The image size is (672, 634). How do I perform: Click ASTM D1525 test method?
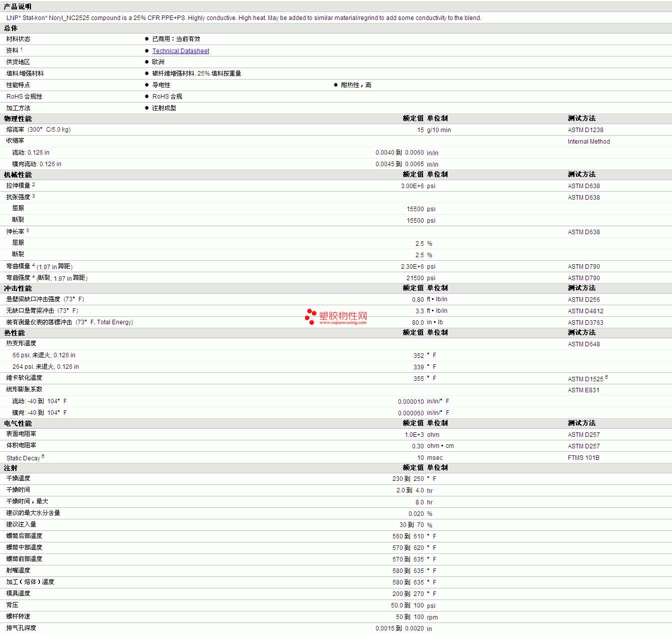[585, 379]
